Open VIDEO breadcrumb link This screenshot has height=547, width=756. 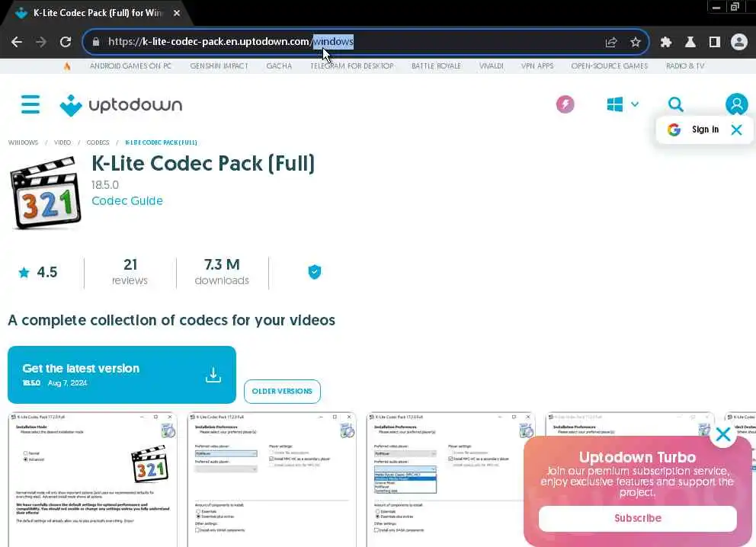pyautogui.click(x=62, y=142)
